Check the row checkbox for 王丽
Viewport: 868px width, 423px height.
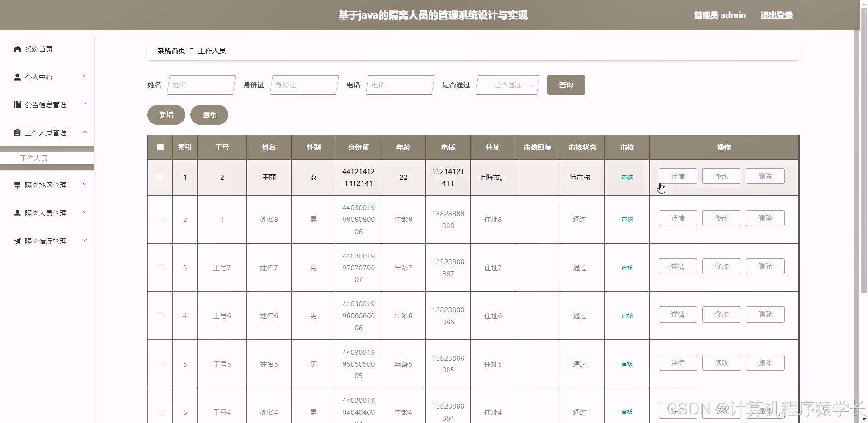click(x=160, y=177)
